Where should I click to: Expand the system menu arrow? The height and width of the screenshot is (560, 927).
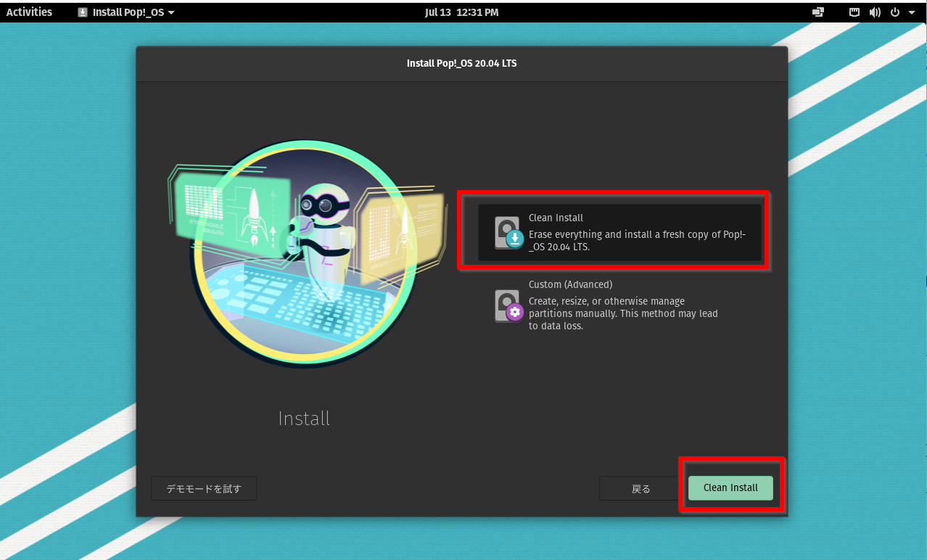point(912,12)
